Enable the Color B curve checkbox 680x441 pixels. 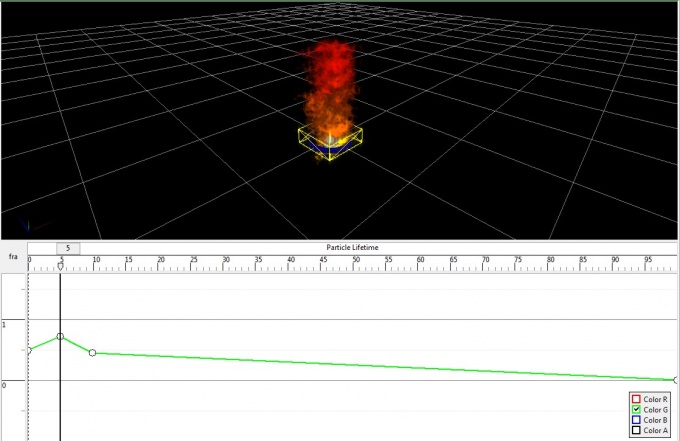(635, 420)
